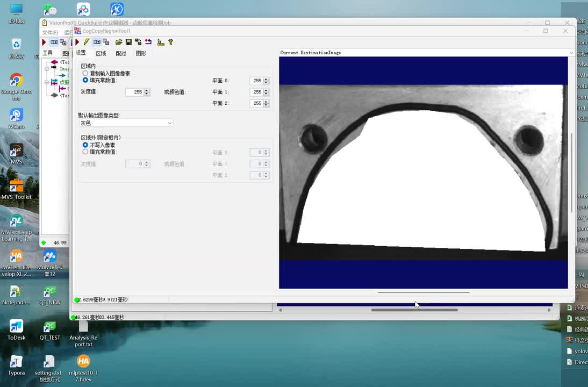Open 默认输出图像类型 dropdown showing 灰色
Image resolution: width=588 pixels, height=387 pixels.
[x=126, y=123]
